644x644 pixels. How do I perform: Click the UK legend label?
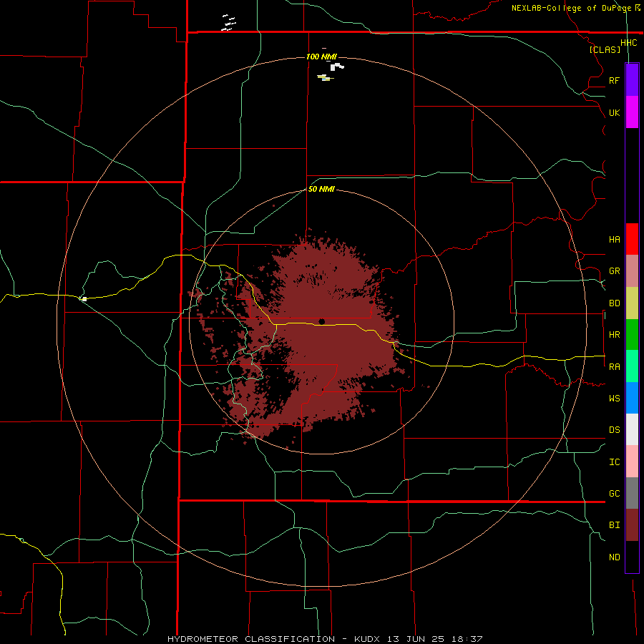coord(614,112)
